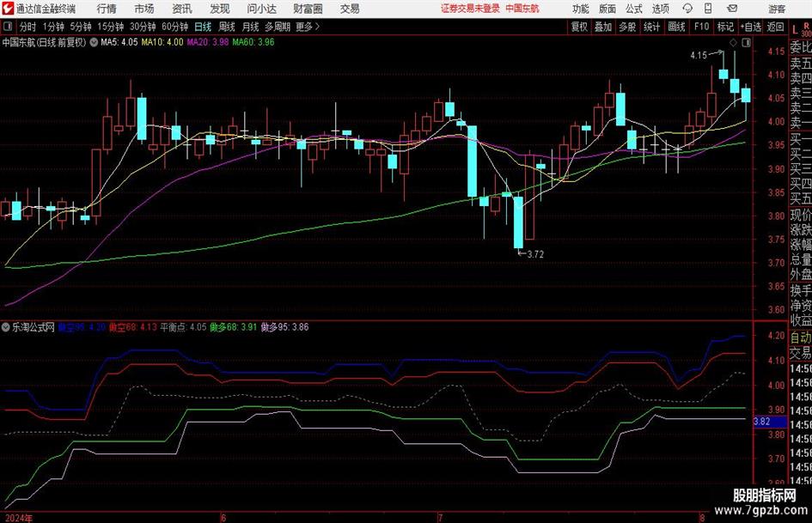Click the 叠加 overlay toolbar button

[603, 27]
